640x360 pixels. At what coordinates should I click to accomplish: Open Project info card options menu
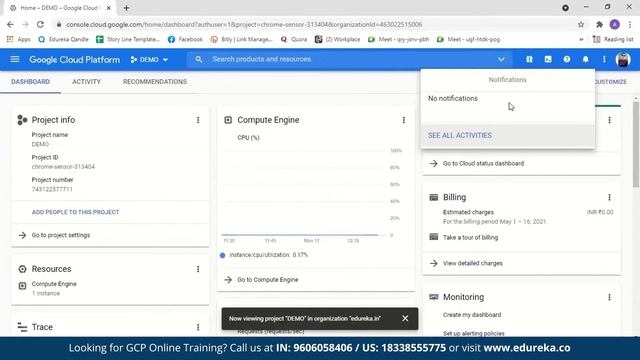(x=198, y=120)
